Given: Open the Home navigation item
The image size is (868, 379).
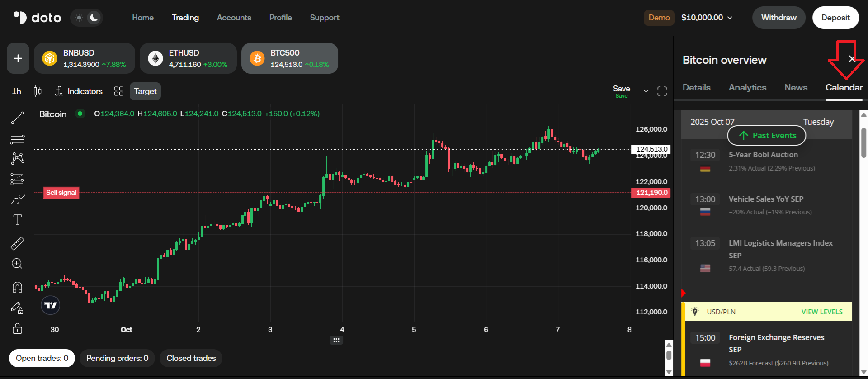Looking at the screenshot, I should pos(143,18).
